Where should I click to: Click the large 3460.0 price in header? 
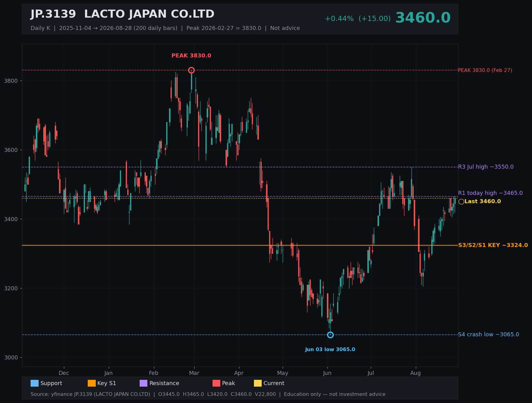[x=423, y=18]
